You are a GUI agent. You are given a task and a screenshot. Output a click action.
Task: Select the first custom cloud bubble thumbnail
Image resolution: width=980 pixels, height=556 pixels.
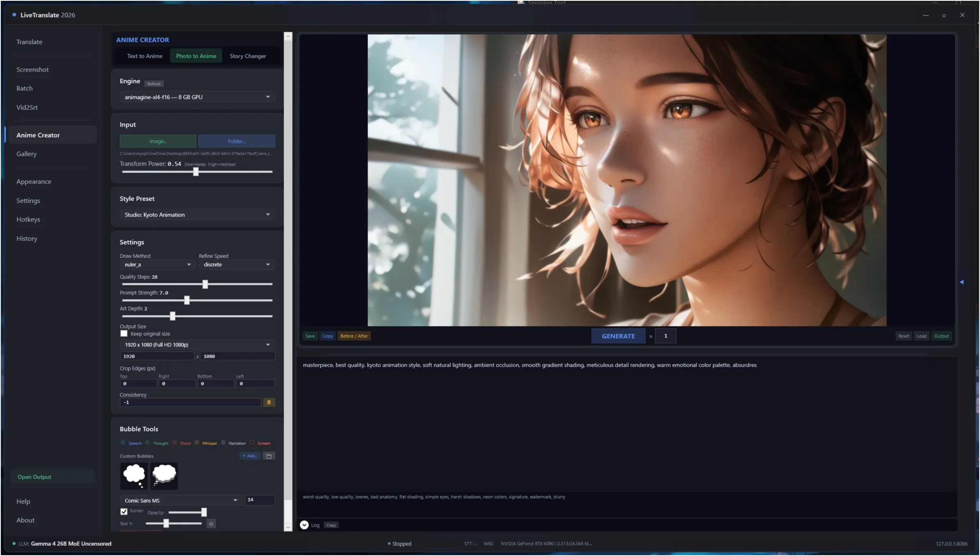point(134,475)
